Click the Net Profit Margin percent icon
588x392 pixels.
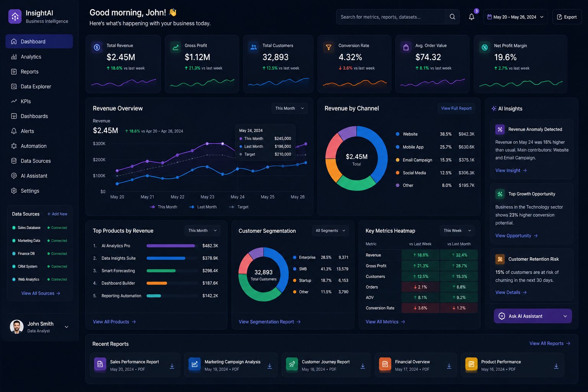pyautogui.click(x=485, y=47)
